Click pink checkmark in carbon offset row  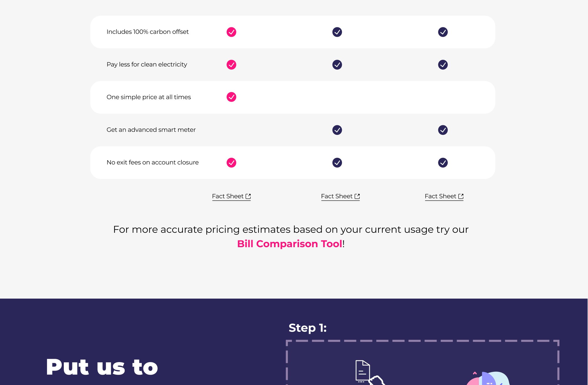(x=231, y=32)
